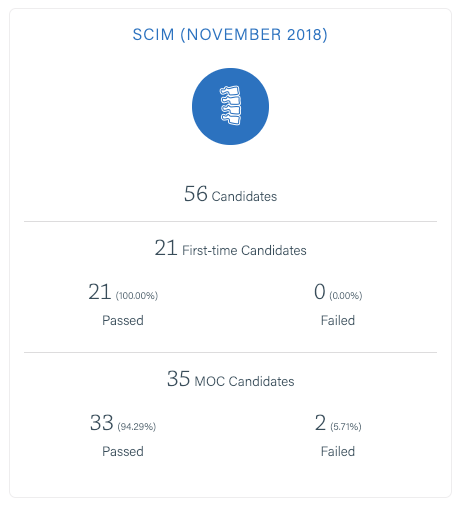Click the Failed label under MOC Candidates
The image size is (463, 505).
(x=338, y=451)
